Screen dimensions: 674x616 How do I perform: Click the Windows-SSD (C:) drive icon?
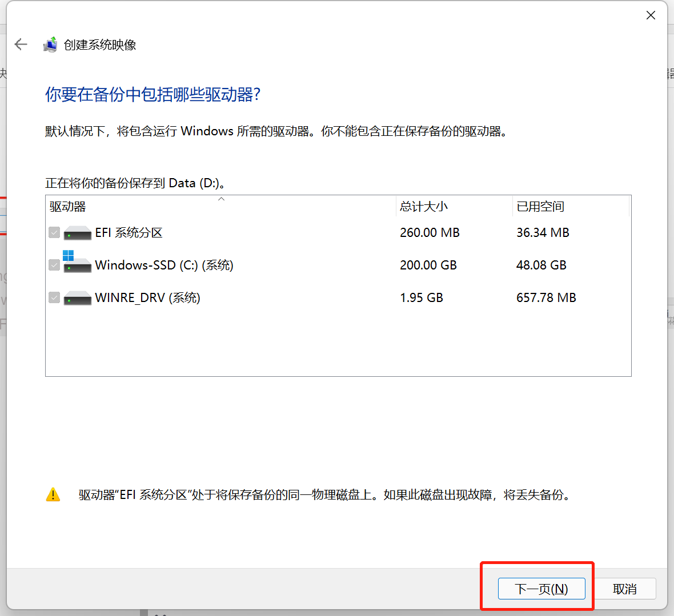[77, 262]
